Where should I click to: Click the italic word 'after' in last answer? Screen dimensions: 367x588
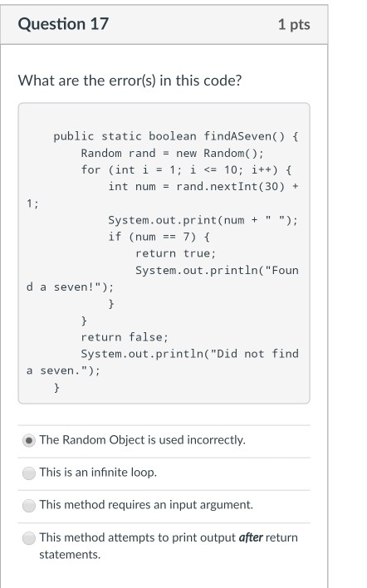[x=251, y=537]
